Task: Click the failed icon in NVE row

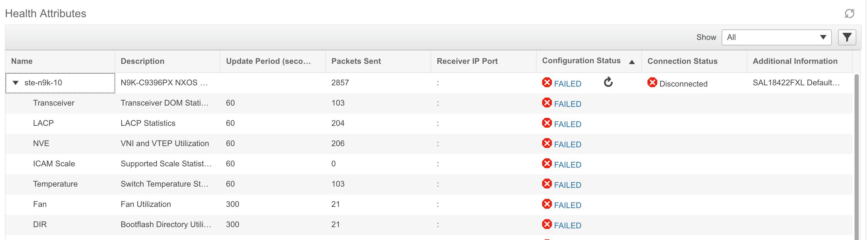Action: tap(546, 143)
